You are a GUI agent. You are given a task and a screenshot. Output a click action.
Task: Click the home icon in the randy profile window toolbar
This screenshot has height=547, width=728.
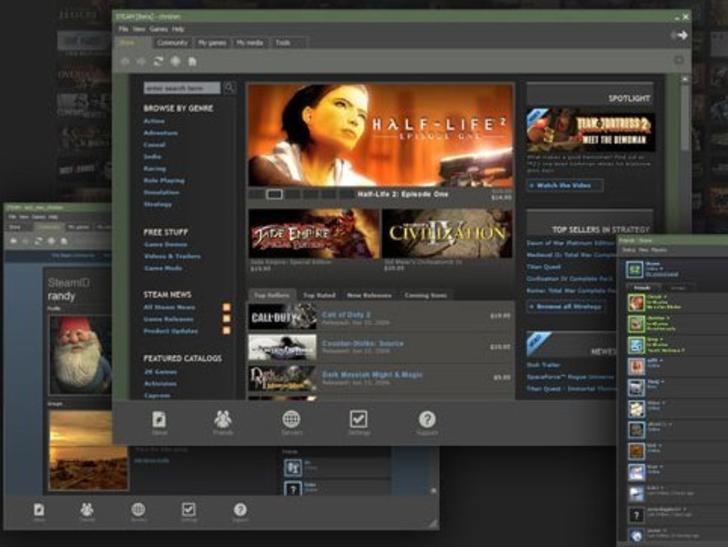point(64,241)
